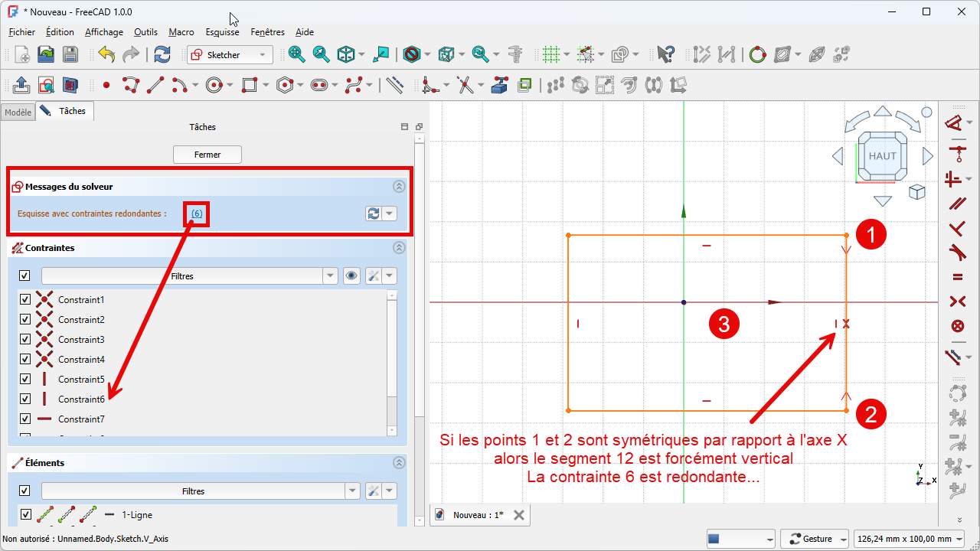Screen dimensions: 980x551
Task: Click the undo arrow icon
Action: [106, 54]
